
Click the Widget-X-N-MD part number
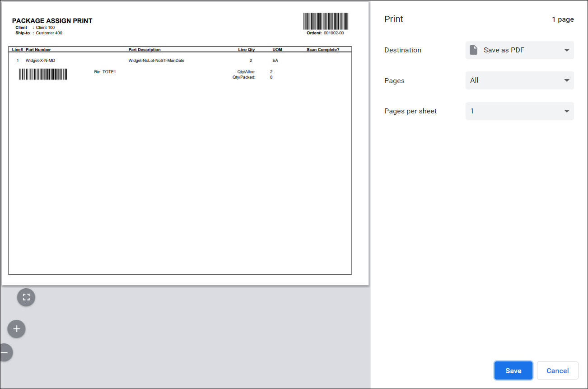pos(41,61)
